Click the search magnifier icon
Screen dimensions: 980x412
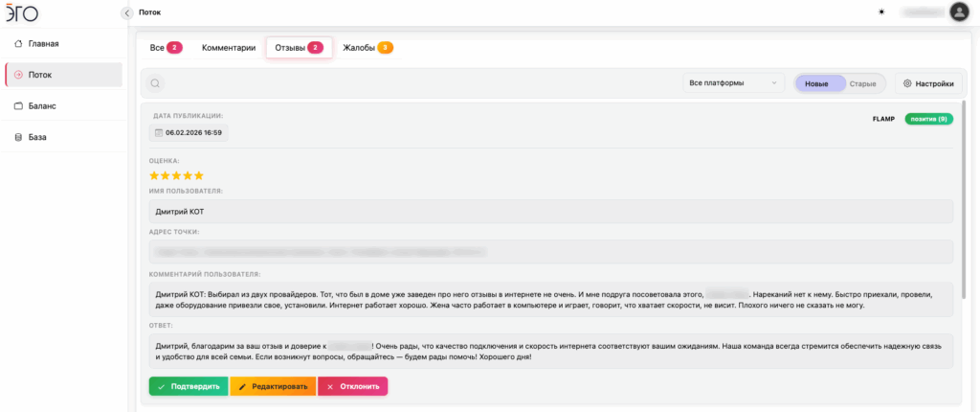coord(155,83)
